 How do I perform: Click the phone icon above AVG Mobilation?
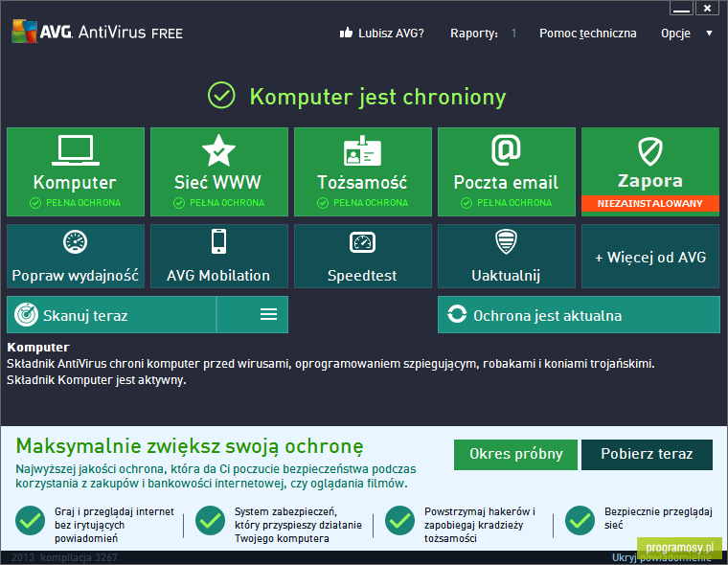(x=218, y=241)
